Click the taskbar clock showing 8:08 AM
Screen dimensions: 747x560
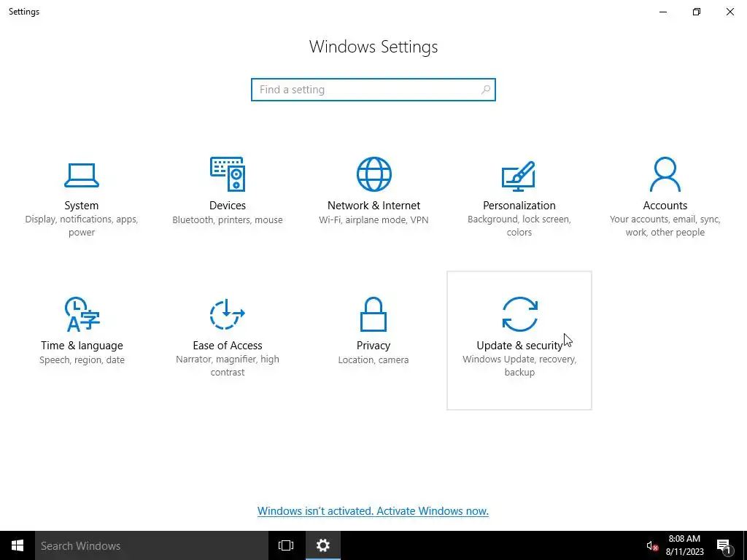coord(684,545)
